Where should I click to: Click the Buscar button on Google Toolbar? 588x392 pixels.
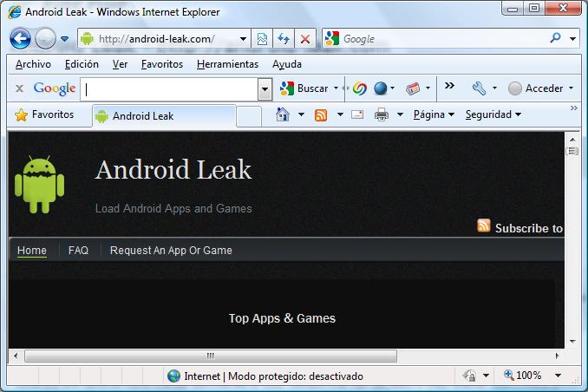304,88
